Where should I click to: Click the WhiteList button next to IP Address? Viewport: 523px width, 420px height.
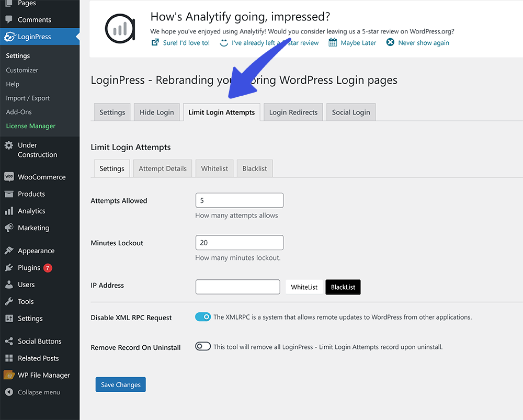click(x=304, y=287)
